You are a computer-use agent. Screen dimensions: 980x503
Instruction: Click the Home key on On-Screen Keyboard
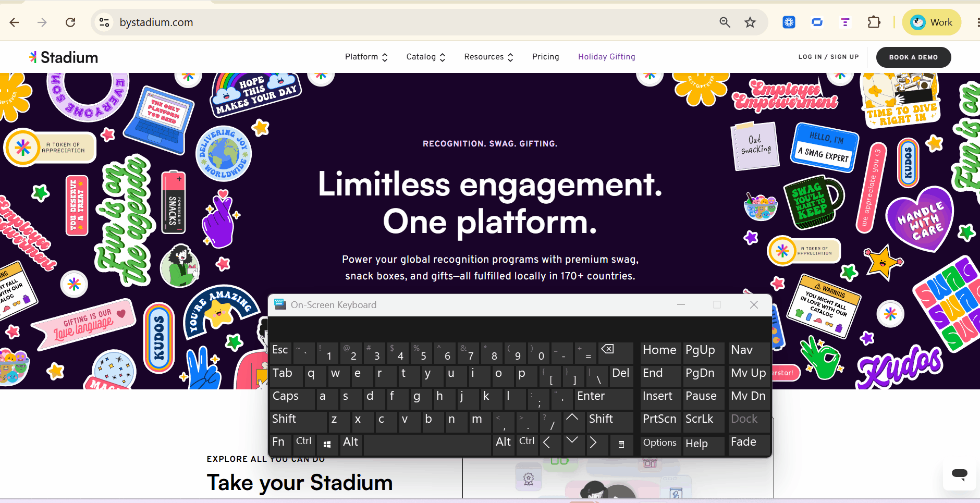pos(660,353)
